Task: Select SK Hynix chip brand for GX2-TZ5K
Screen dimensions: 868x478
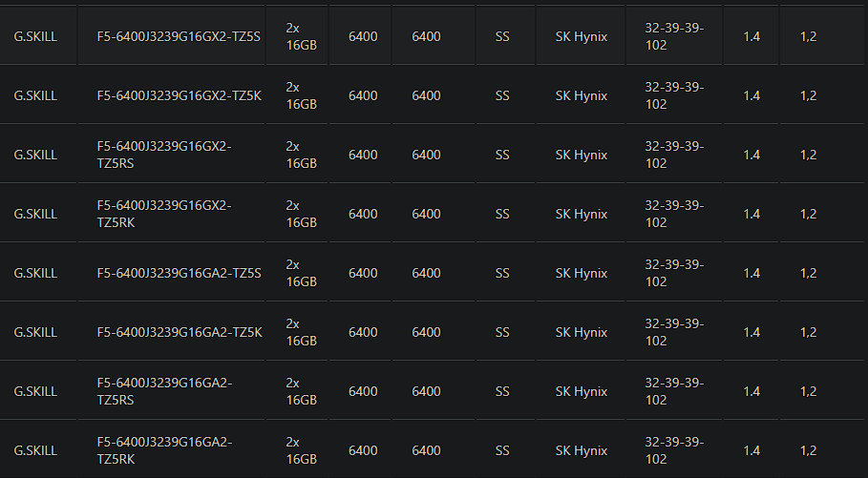Action: (581, 95)
